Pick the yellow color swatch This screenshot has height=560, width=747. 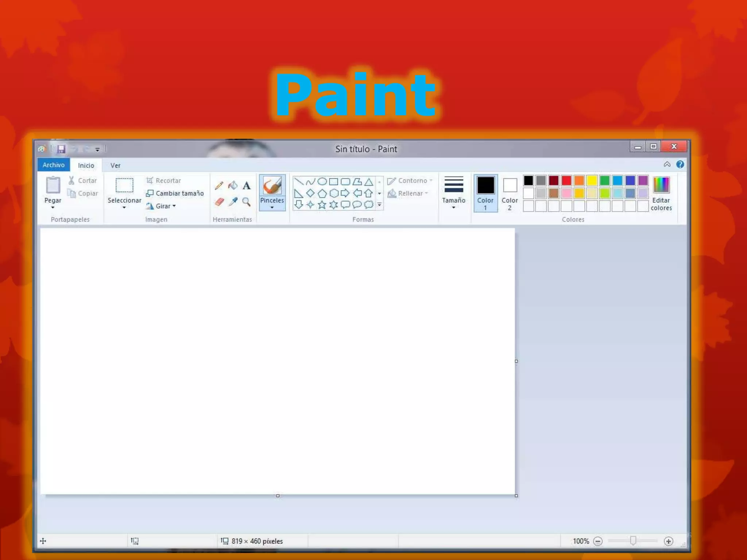coord(592,180)
